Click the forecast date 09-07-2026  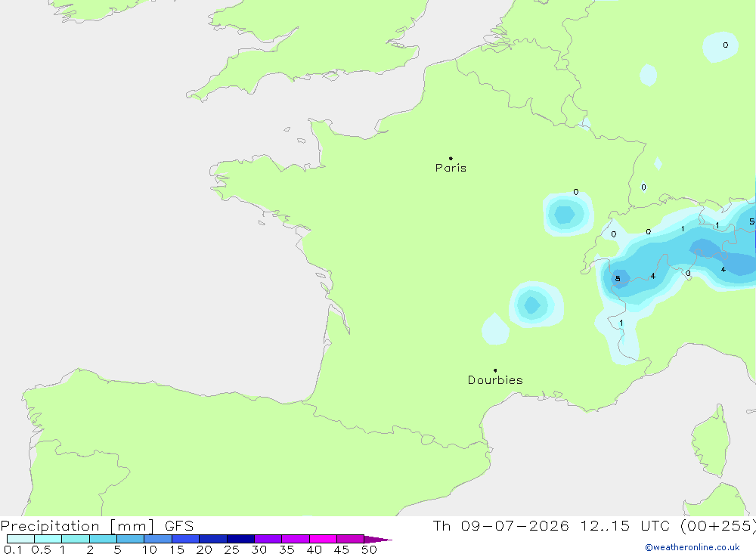tap(515, 526)
